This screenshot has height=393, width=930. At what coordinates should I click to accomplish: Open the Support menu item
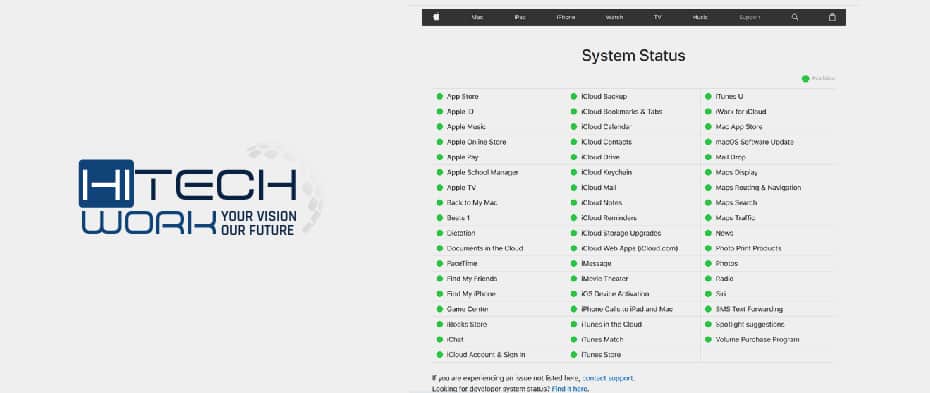tap(750, 18)
